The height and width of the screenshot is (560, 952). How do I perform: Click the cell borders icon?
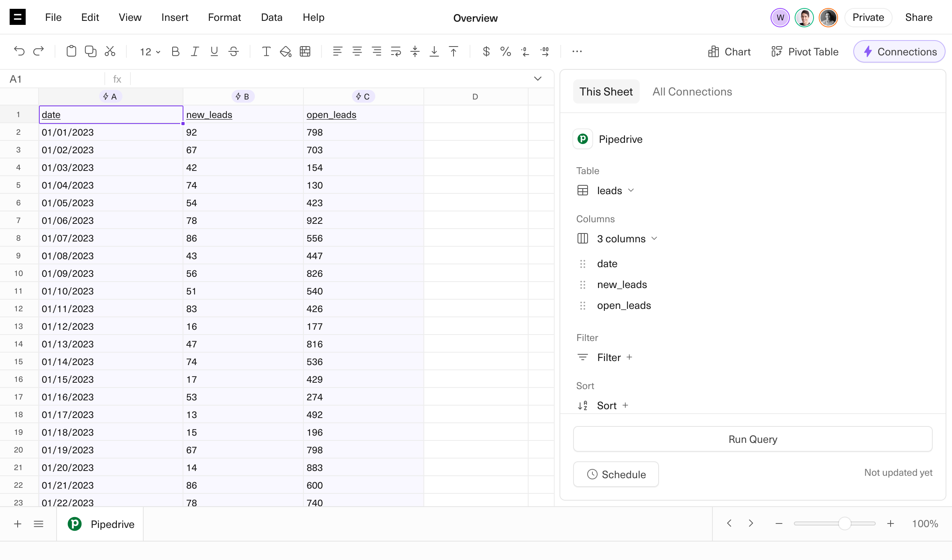coord(305,51)
